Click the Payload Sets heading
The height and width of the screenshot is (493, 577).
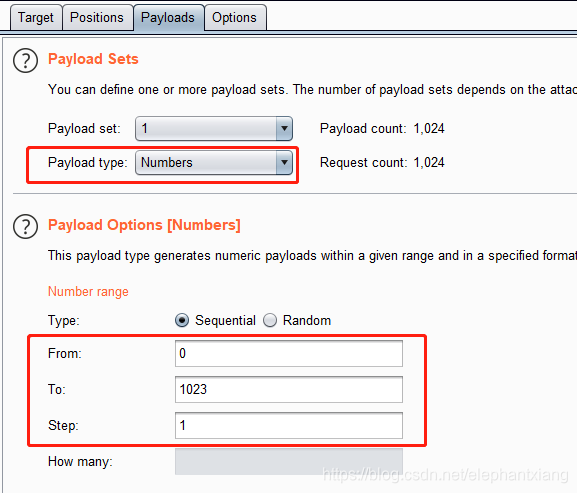93,59
